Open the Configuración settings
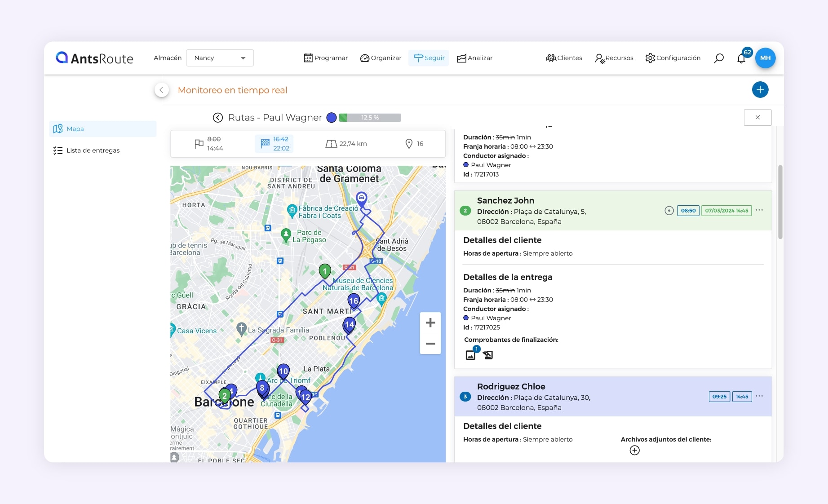 tap(673, 57)
